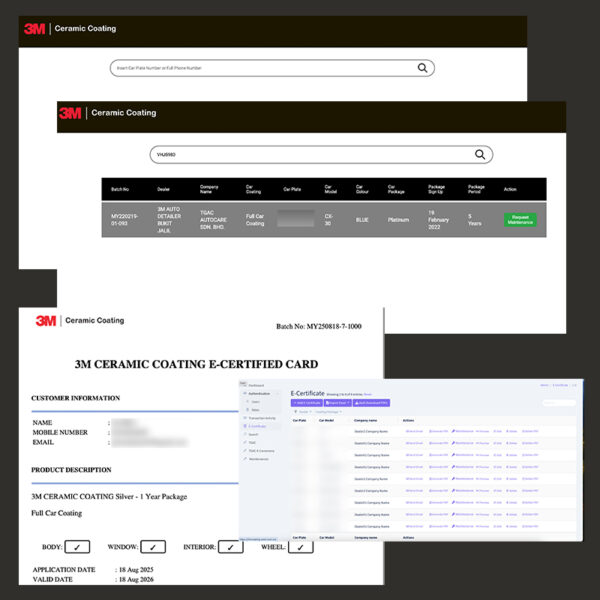
Task: Click the green Request Maintenance button
Action: (520, 220)
